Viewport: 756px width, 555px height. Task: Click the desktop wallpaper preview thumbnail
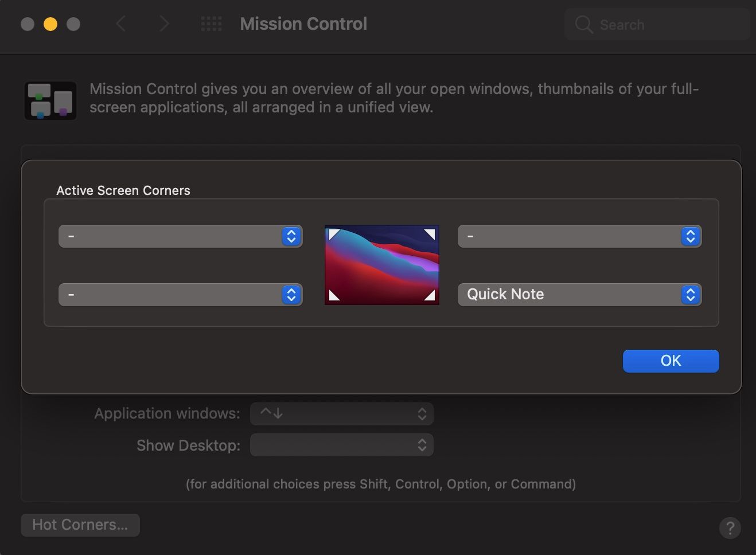click(381, 264)
